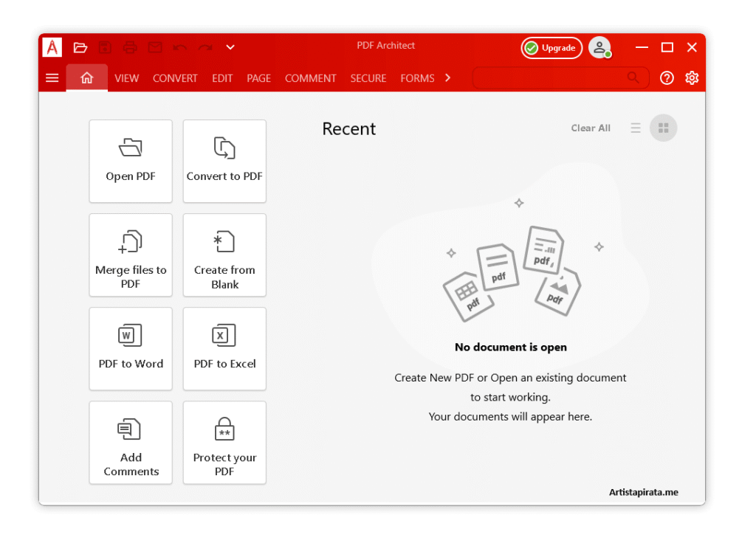Click the Upgrade button

pyautogui.click(x=551, y=46)
